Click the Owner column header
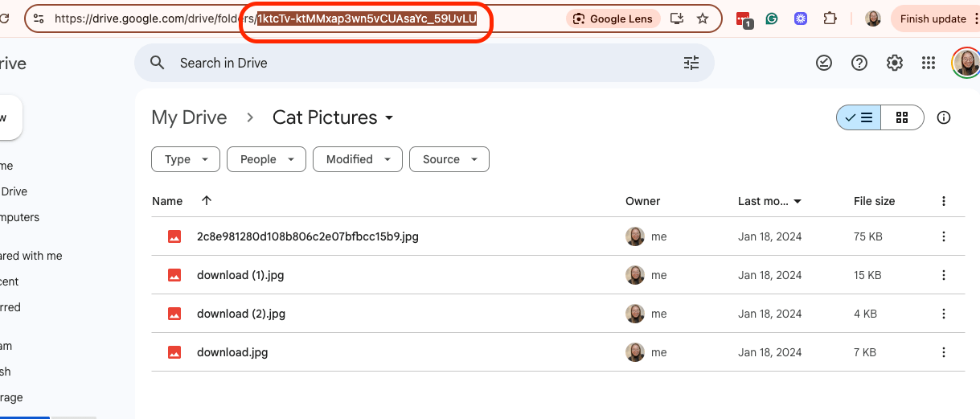 (x=642, y=201)
